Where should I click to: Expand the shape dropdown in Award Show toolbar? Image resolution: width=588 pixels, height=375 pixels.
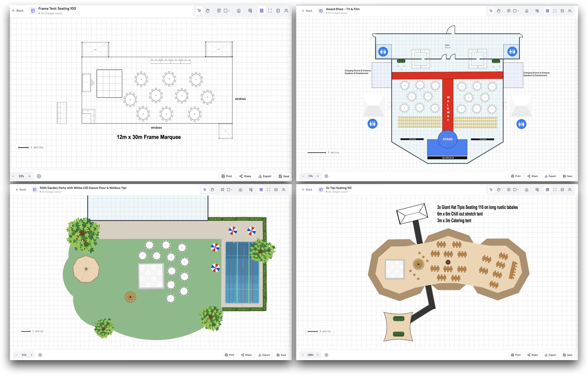tap(516, 11)
